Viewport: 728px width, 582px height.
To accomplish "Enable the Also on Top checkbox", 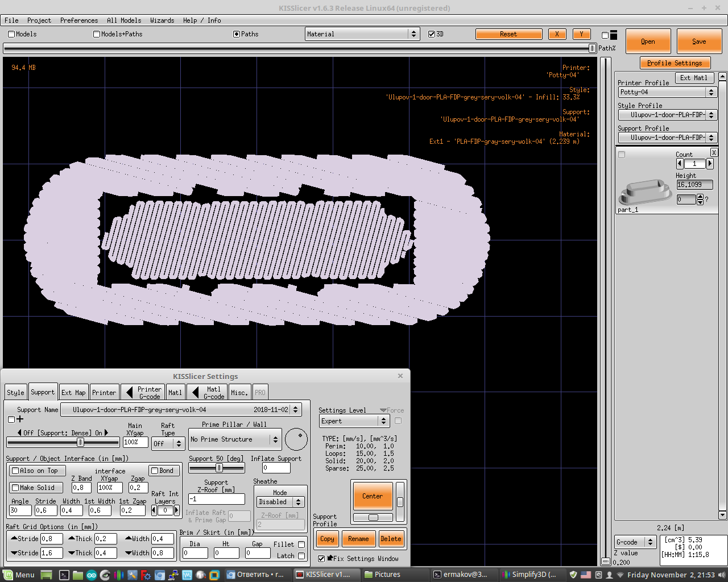I will (x=16, y=471).
